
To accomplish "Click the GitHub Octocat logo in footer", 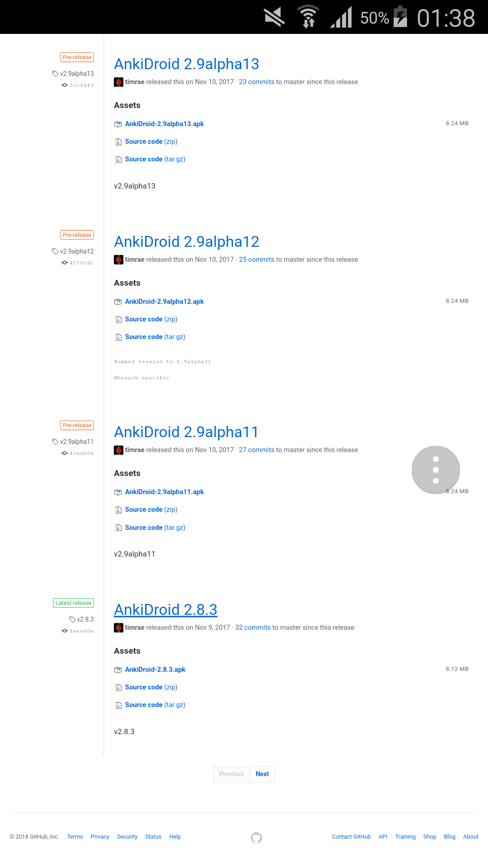I will [x=256, y=838].
